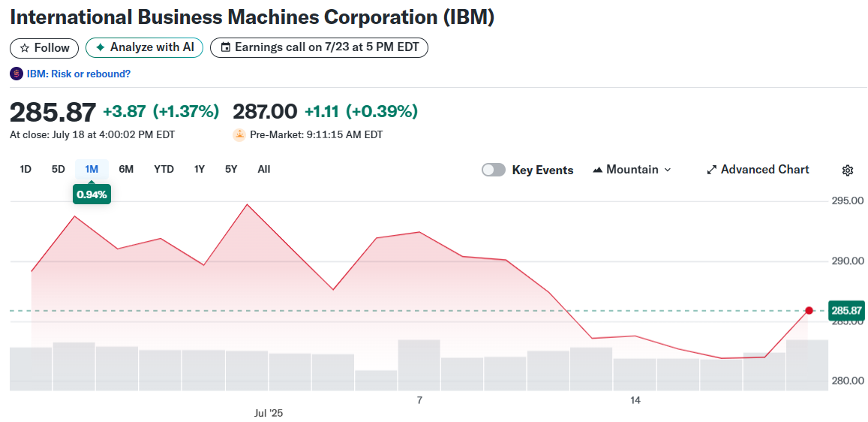Click the 290.00 y-axis label
868x422 pixels.
click(848, 261)
